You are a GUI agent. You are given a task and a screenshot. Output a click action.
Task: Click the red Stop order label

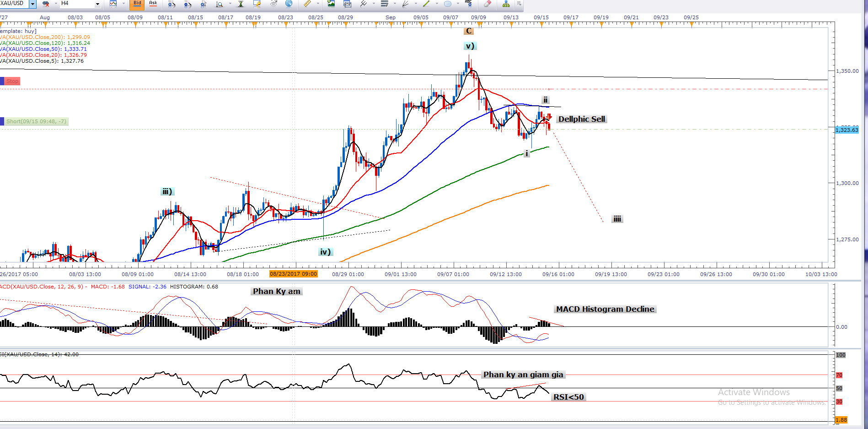[x=12, y=81]
